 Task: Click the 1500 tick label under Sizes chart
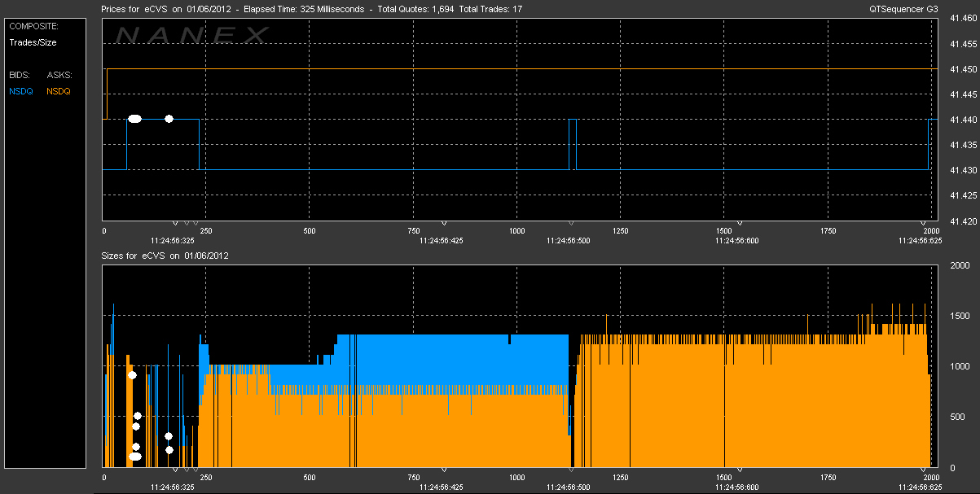pos(723,477)
